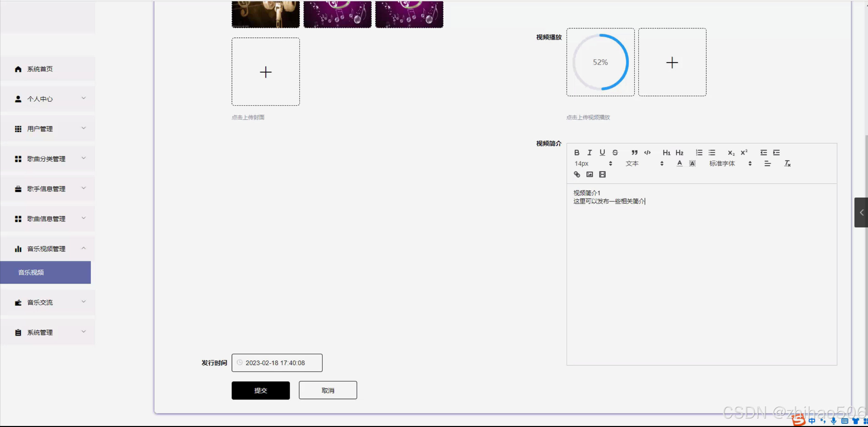Open the 标准字体 font family dropdown
868x427 pixels.
(730, 164)
